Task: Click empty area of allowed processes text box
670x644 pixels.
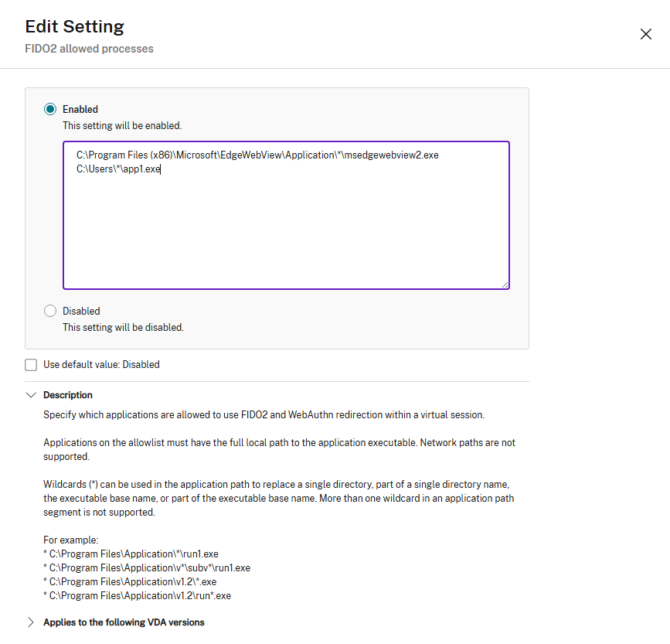Action: [286, 232]
